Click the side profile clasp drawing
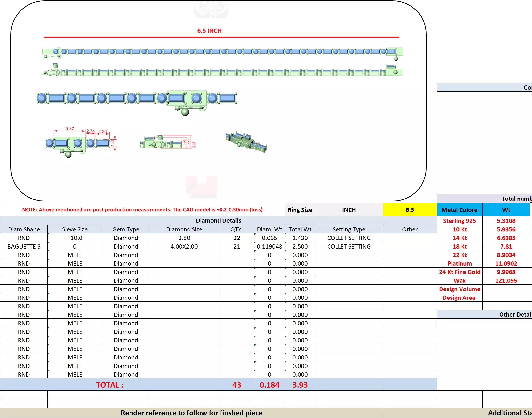Screen dimensions: 532x418 tap(168, 142)
